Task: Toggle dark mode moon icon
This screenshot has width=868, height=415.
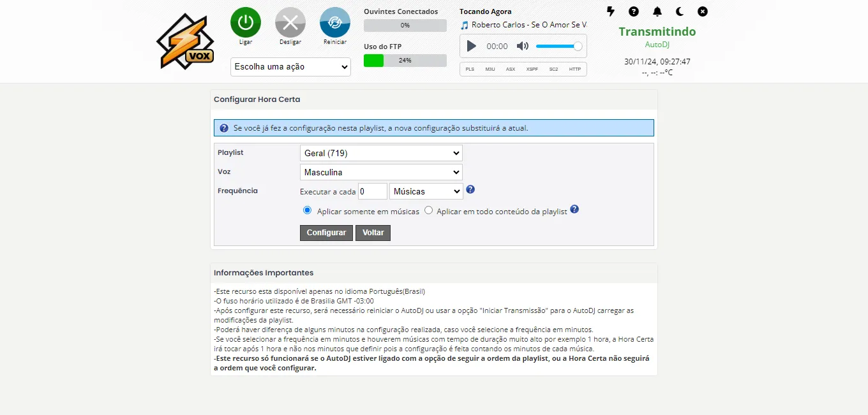Action: (680, 11)
